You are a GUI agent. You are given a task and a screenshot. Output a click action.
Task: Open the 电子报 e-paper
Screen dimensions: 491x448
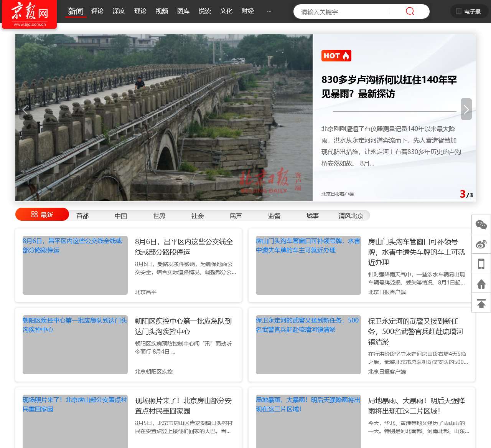(x=469, y=11)
